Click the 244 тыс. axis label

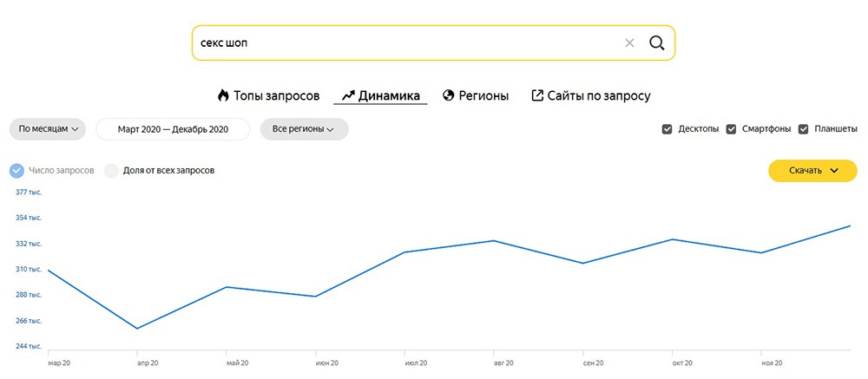pos(30,346)
